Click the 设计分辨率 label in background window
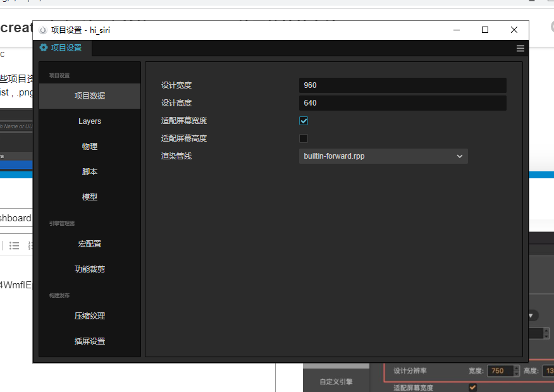The image size is (554, 392). pyautogui.click(x=410, y=371)
